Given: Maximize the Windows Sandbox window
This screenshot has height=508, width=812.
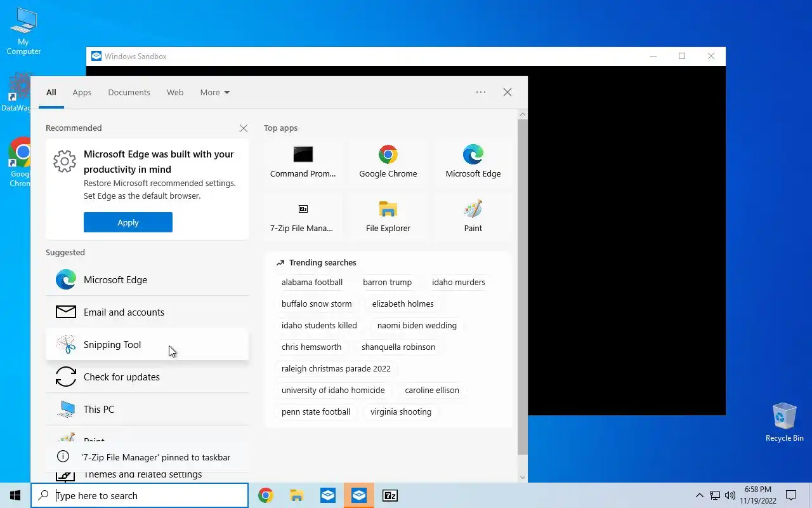Looking at the screenshot, I should pos(682,56).
